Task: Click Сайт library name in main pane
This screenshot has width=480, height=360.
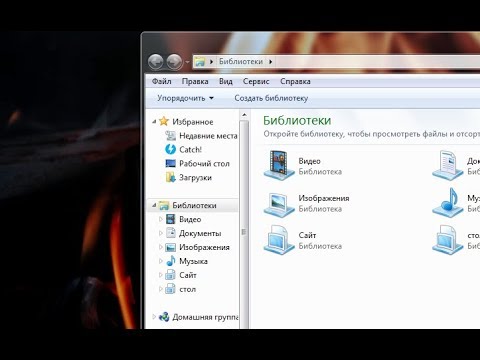Action: (x=307, y=235)
